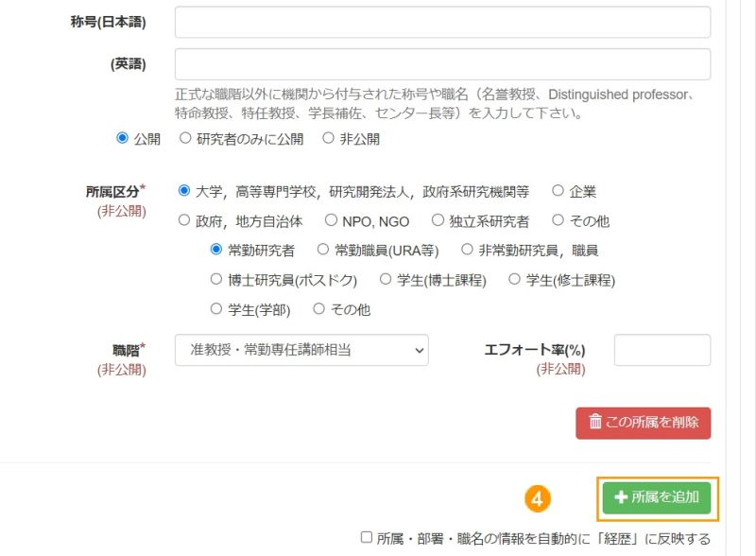Click the エフォート率(%) input field
Viewport: 756px width, 556px height.
661,350
